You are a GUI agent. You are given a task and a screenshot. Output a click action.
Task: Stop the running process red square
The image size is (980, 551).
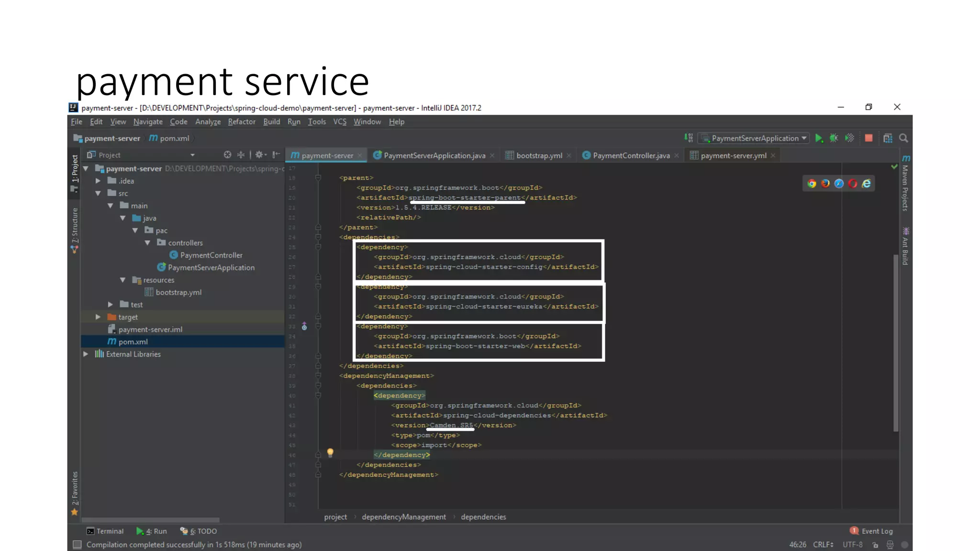[x=869, y=138]
